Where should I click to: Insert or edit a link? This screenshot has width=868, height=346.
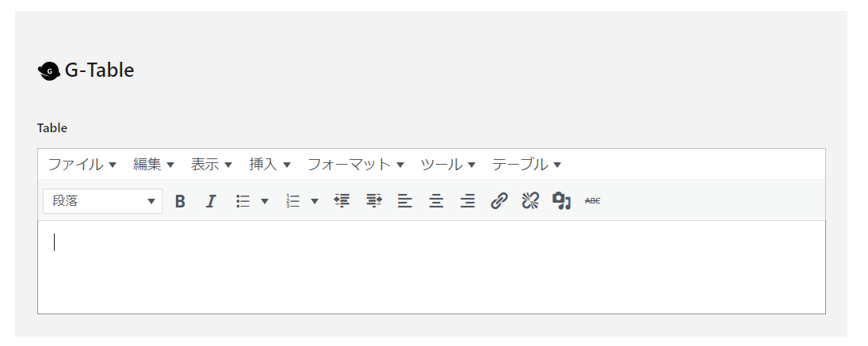pyautogui.click(x=499, y=201)
